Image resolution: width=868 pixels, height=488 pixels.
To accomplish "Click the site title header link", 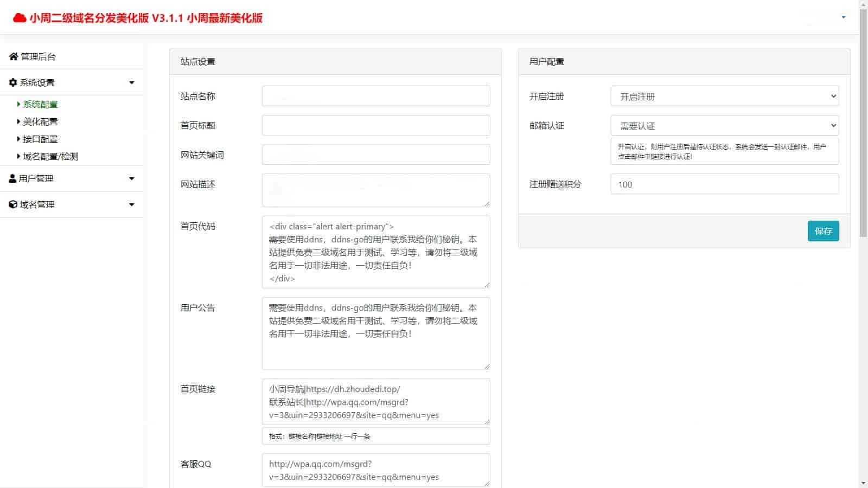I will (x=146, y=18).
